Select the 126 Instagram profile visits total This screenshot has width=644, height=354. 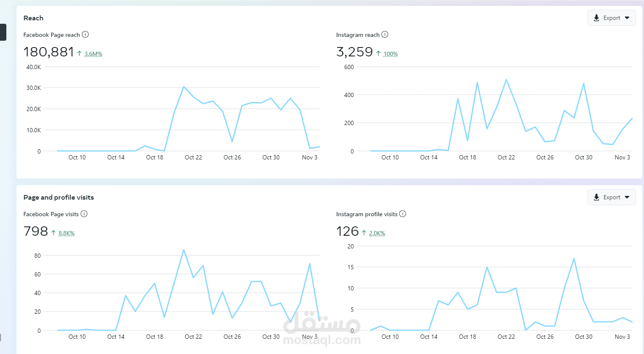click(x=347, y=231)
